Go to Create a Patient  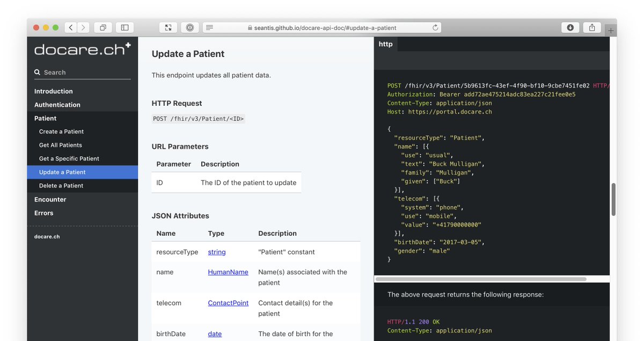(x=62, y=132)
